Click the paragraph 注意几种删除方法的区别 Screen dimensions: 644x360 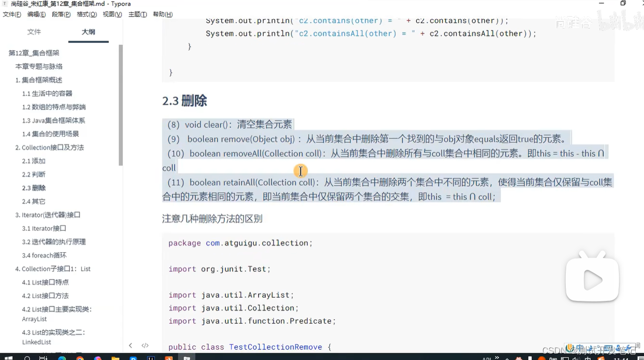pyautogui.click(x=213, y=219)
